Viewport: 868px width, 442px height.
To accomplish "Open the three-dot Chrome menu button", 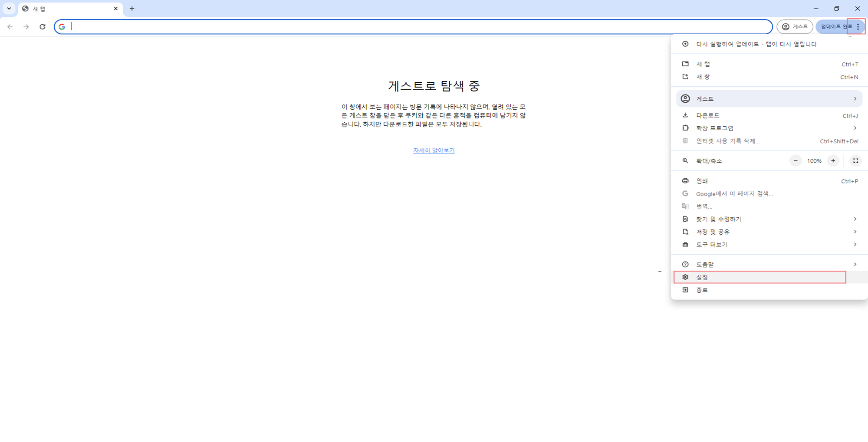I will point(858,27).
